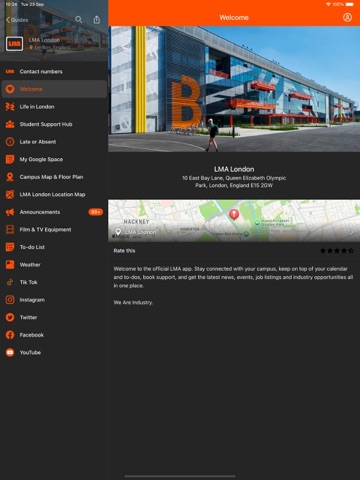Click the Twitter bird icon
The image size is (360, 480).
click(x=10, y=317)
